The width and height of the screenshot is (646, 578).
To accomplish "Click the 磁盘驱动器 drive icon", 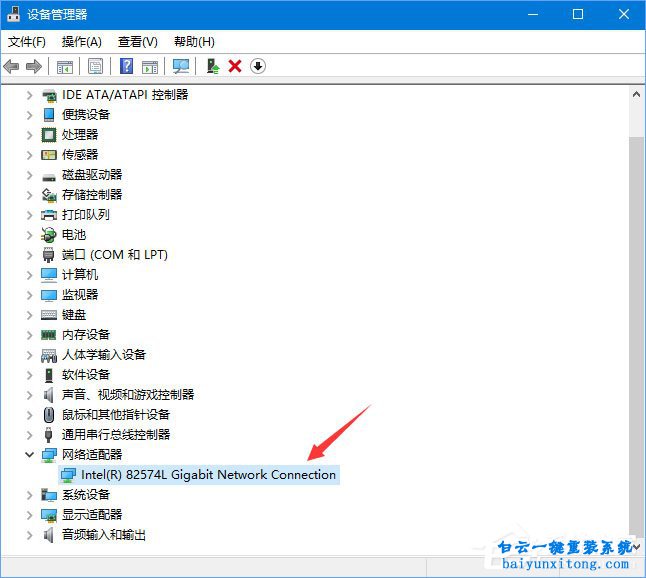I will pos(49,177).
